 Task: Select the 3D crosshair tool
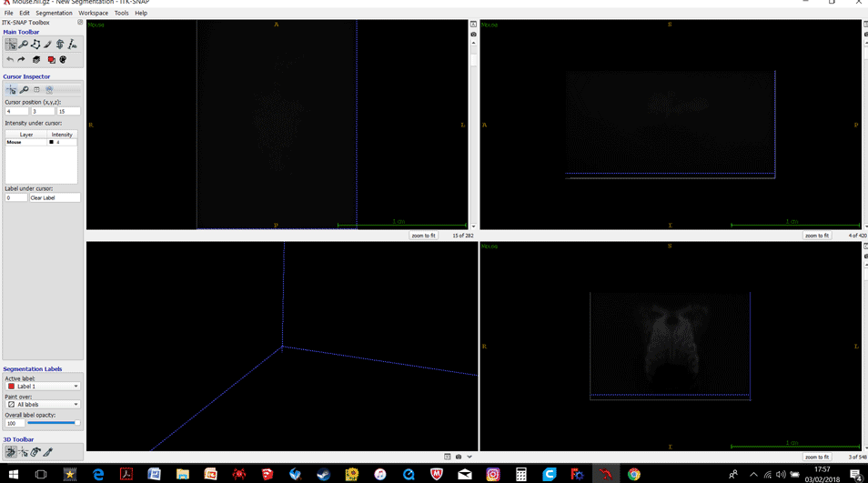[x=24, y=452]
